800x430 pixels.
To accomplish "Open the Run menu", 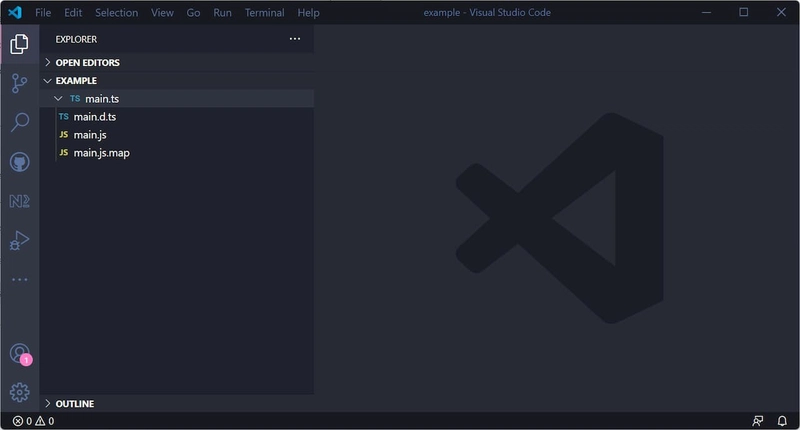I will click(222, 13).
